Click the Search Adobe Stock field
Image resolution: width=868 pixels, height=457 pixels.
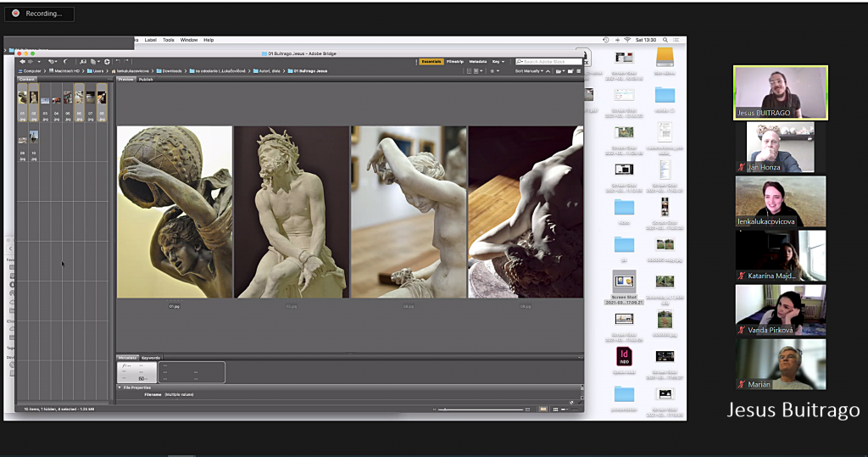[549, 62]
